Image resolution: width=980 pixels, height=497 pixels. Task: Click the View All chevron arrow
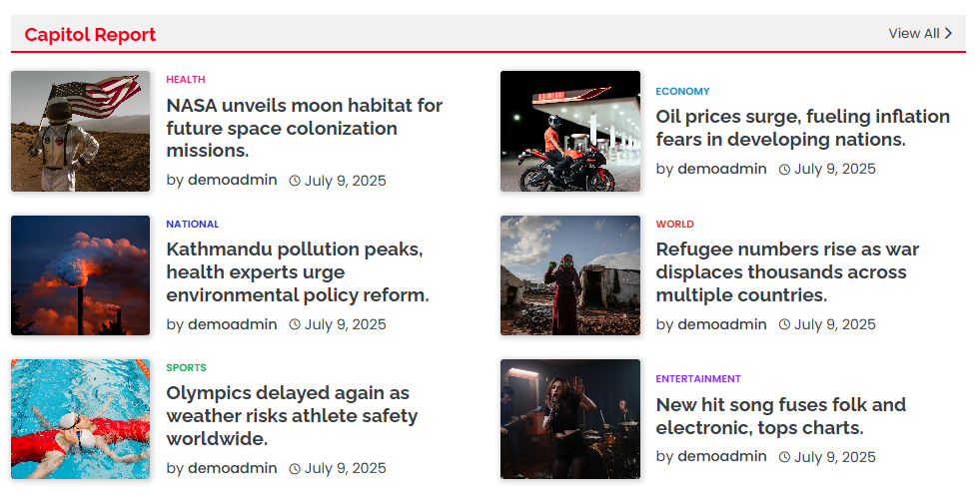click(948, 33)
